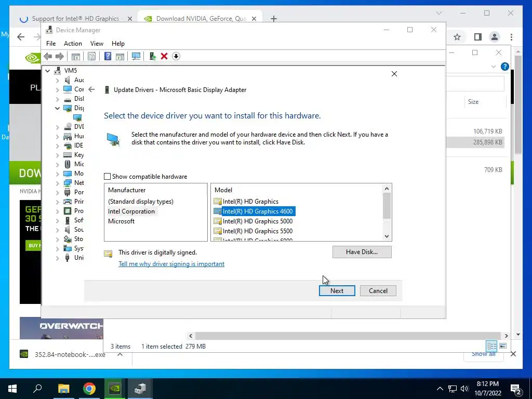
Task: Click the Action Pane toggle toolbar icon
Action: (x=120, y=56)
